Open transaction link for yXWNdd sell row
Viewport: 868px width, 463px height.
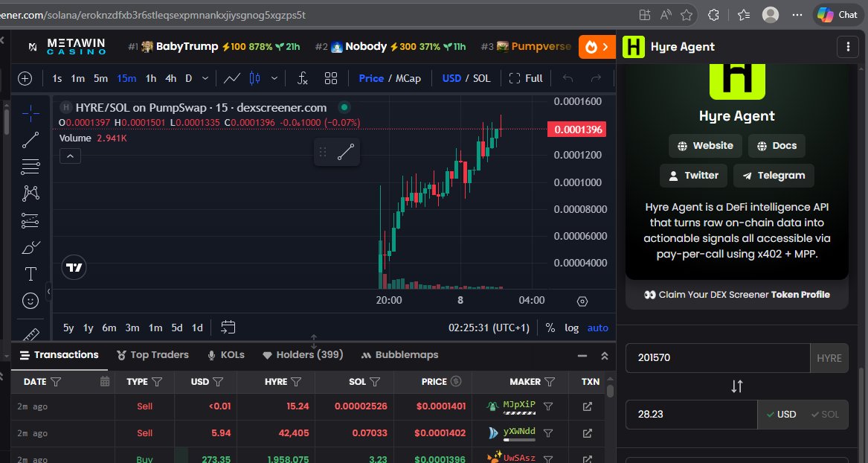point(588,433)
